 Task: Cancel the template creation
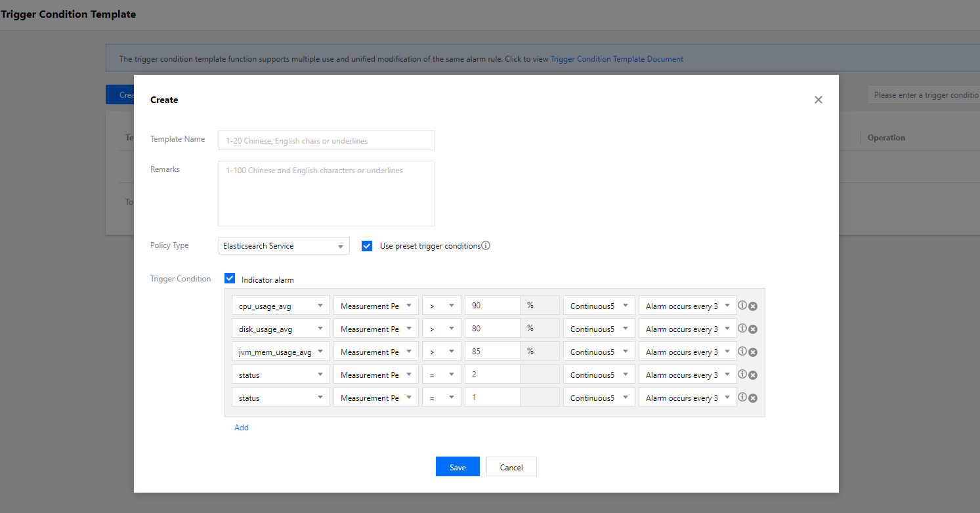point(511,467)
